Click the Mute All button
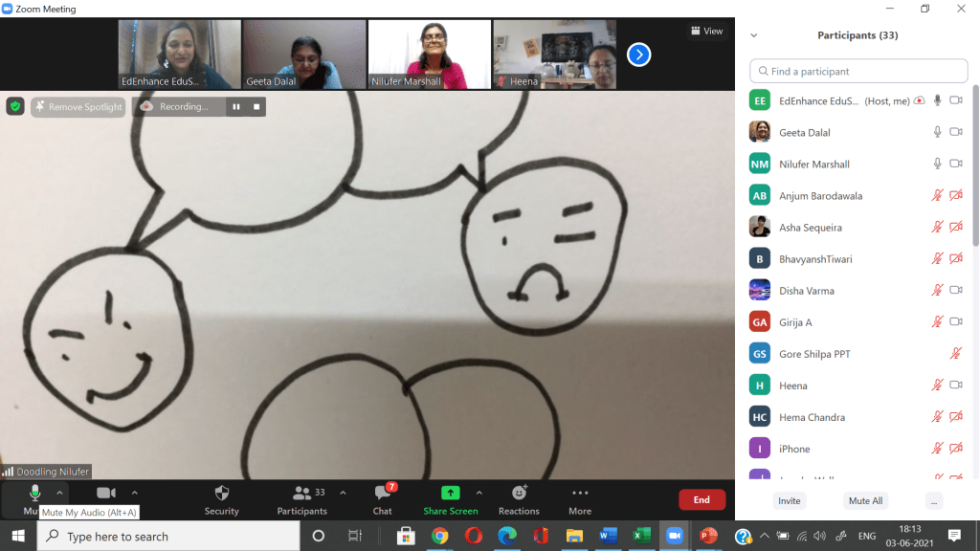980x551 pixels. coord(865,500)
